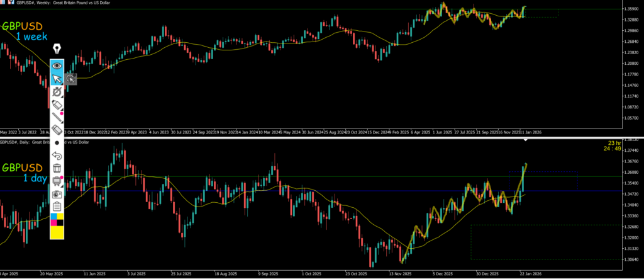The height and width of the screenshot is (279, 644).
Task: Click the 1.35900 price level on weekly axis
Action: tap(630, 9)
